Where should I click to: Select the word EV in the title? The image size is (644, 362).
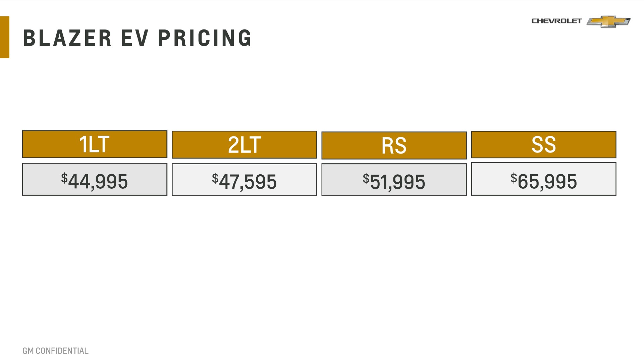point(135,38)
